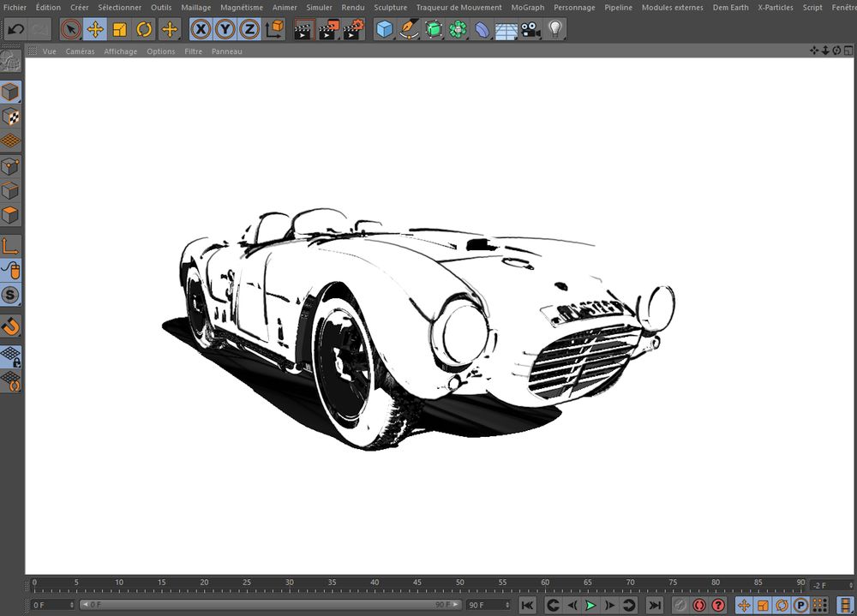Click the Undo arrow icon
This screenshot has width=857, height=616.
(15, 29)
